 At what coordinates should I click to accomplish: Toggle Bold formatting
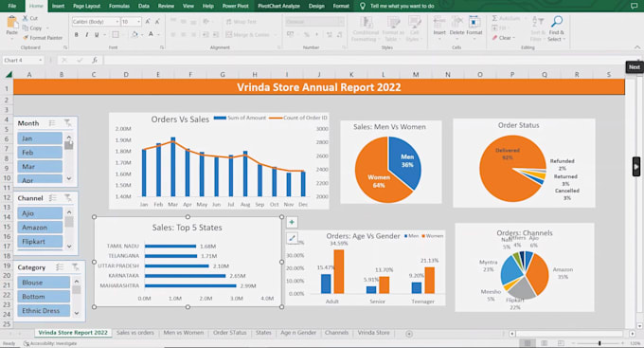77,34
